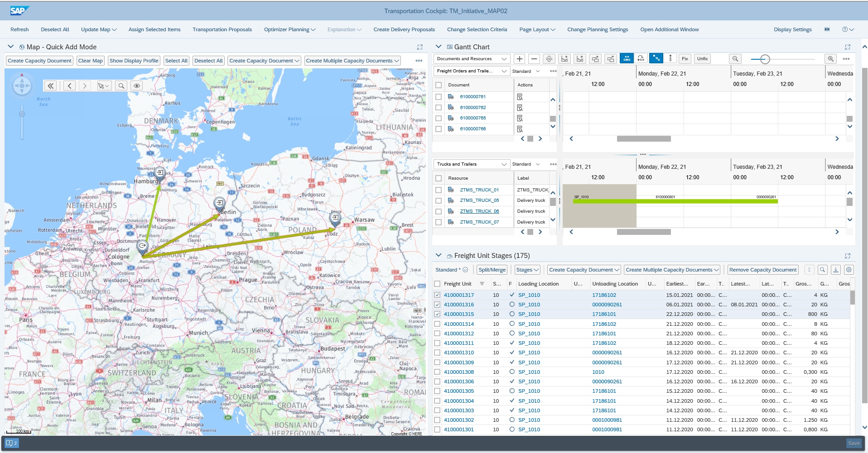Viewport: 868px width, 453px height.
Task: Click the Split/Merge button
Action: tap(492, 270)
